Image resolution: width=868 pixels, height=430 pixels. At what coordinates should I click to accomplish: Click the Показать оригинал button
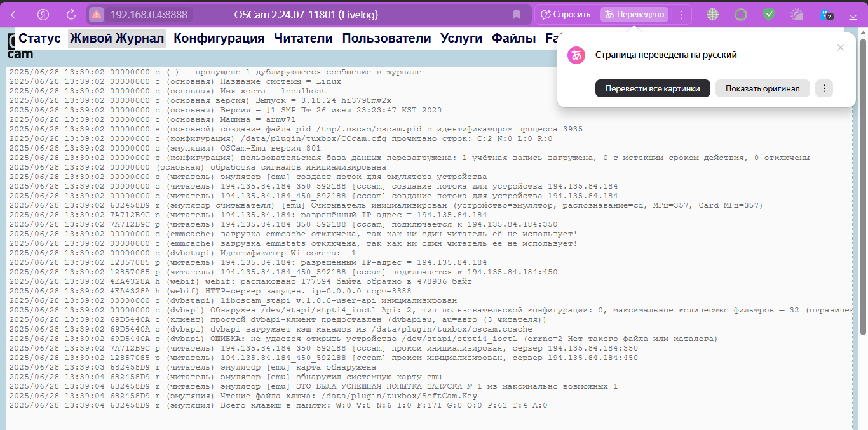(x=763, y=88)
